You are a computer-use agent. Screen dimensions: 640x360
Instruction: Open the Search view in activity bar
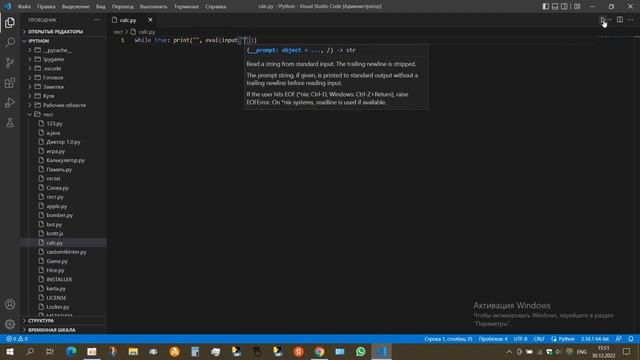(x=10, y=42)
